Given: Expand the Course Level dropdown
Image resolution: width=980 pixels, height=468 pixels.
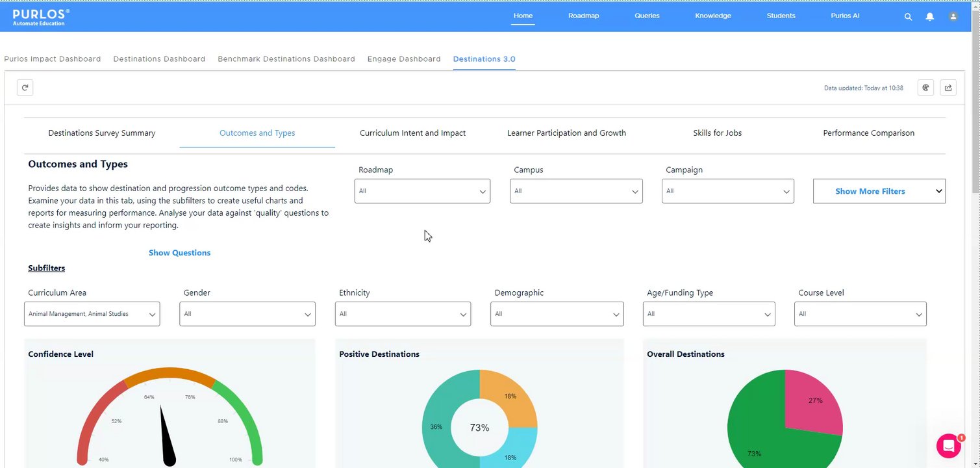Looking at the screenshot, I should (861, 314).
